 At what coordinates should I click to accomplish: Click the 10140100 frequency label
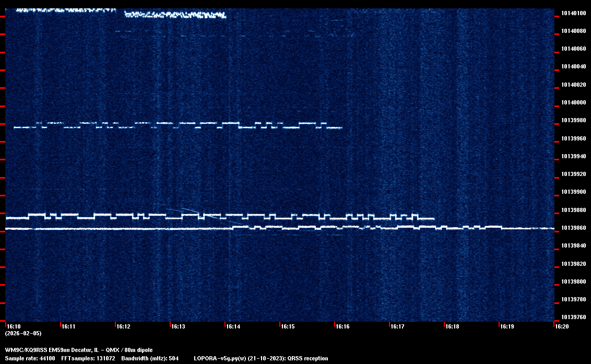[x=573, y=13]
